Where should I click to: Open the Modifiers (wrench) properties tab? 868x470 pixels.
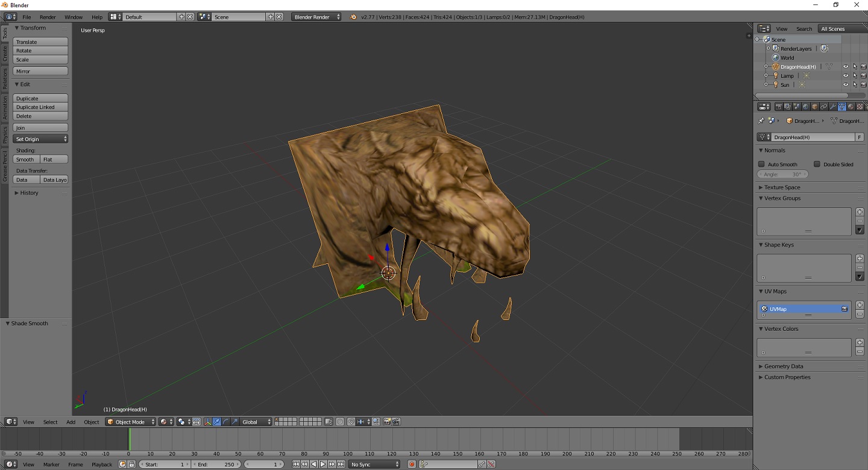[832, 107]
